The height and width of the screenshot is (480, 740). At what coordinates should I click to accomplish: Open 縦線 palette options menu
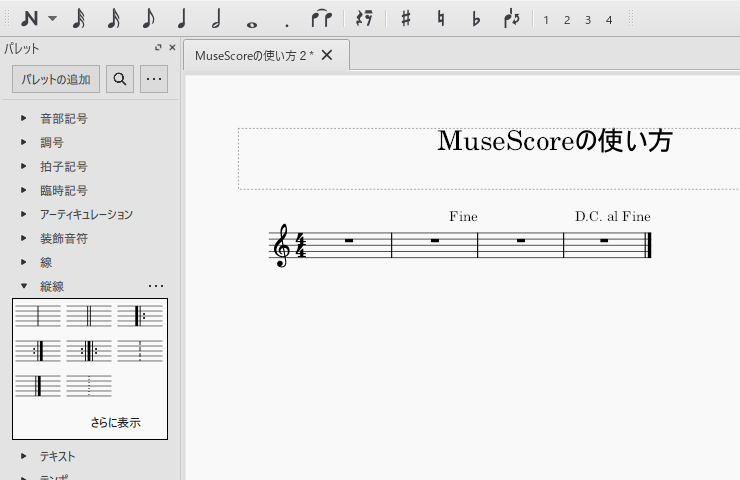click(156, 286)
